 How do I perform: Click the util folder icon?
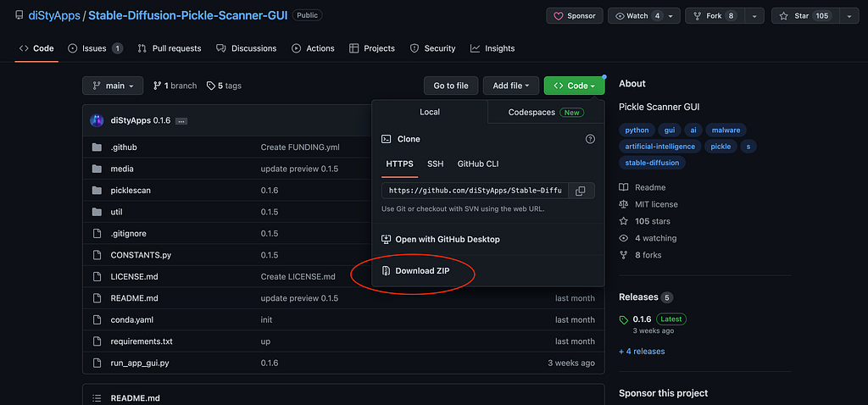(97, 212)
